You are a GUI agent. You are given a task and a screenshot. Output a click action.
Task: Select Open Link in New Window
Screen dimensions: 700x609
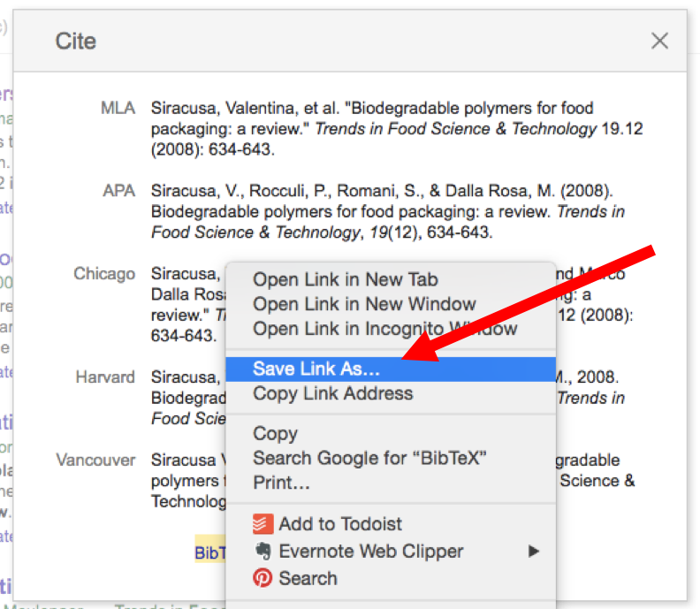[364, 304]
